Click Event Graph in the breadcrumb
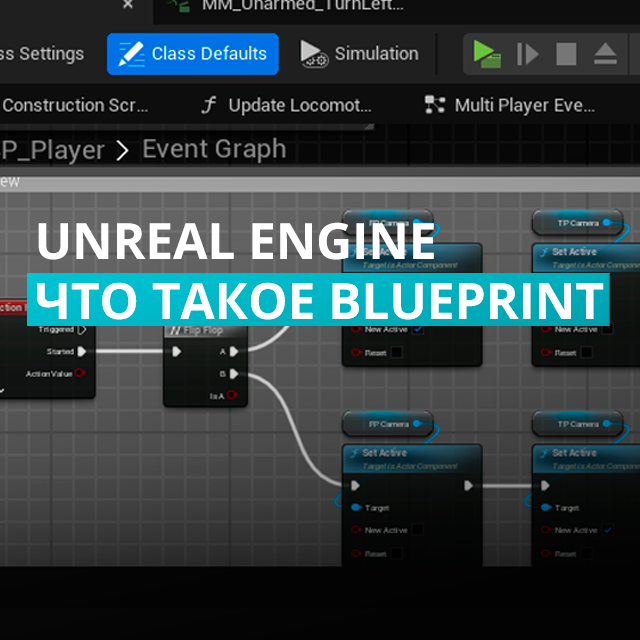 [x=214, y=149]
